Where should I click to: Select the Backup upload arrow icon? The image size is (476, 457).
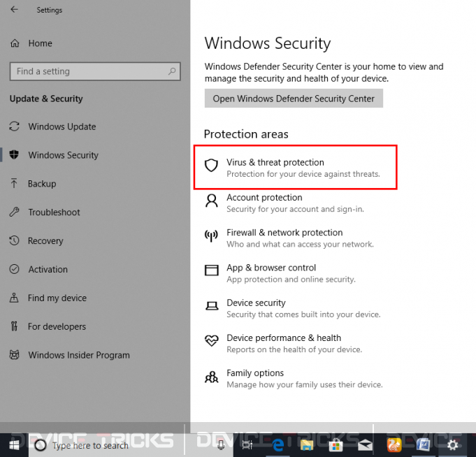14,183
